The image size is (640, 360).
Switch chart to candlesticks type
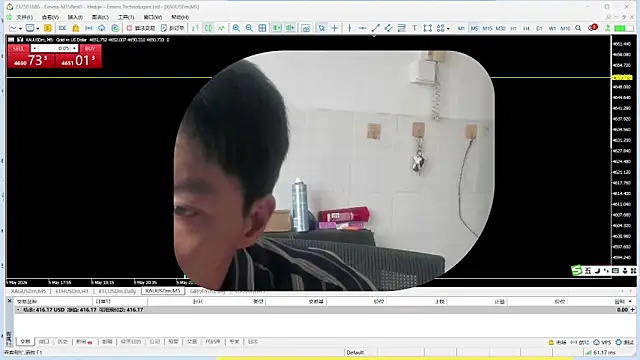[x=208, y=28]
